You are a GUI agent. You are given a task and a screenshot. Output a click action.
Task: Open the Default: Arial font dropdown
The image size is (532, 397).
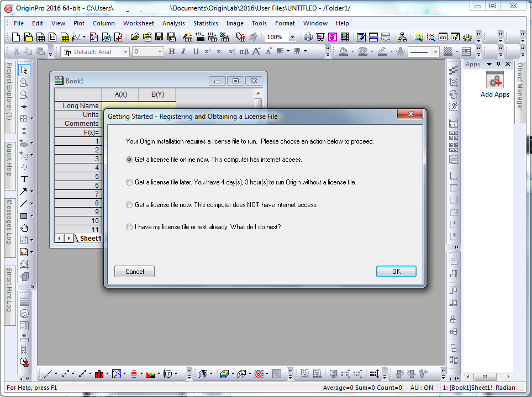point(125,52)
